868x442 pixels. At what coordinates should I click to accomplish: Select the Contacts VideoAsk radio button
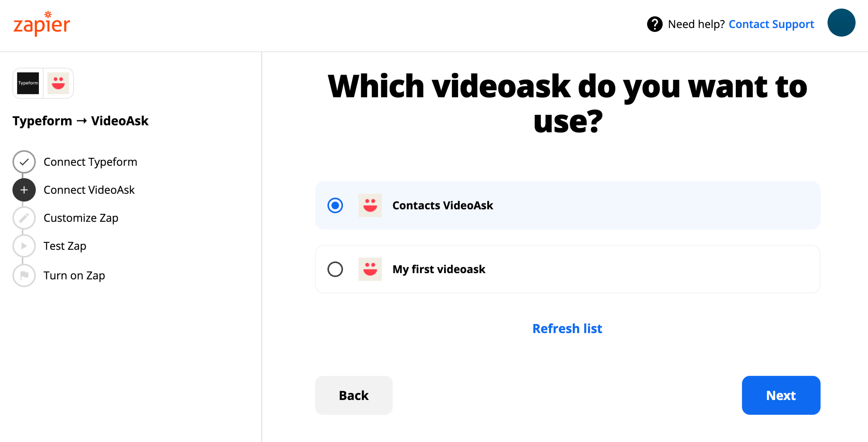[335, 206]
